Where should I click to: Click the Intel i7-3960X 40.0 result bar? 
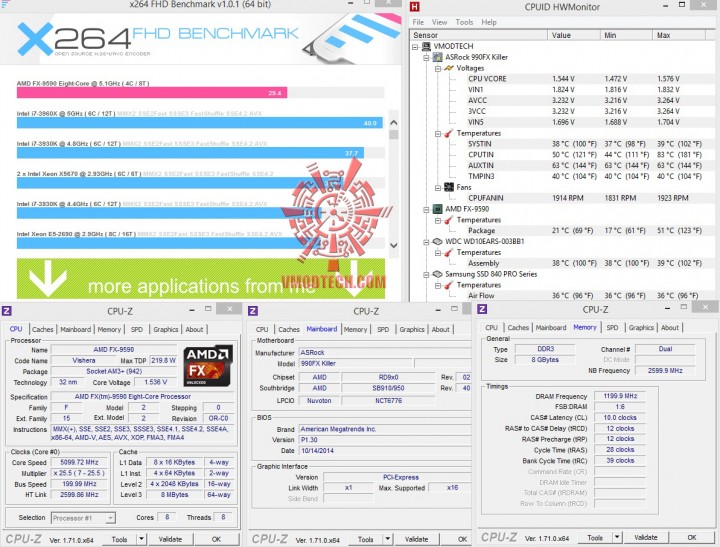[200, 123]
